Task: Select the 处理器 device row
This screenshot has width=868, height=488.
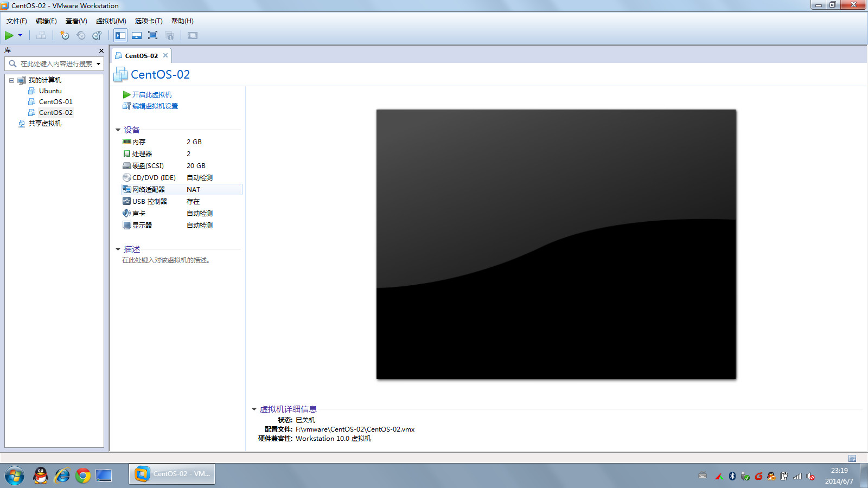Action: pos(181,154)
